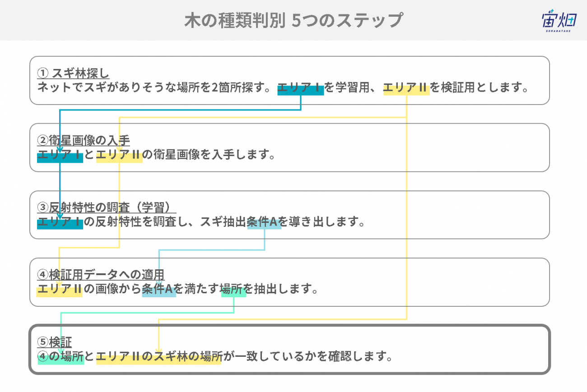Select the heading ① スギ林探し
Viewport: 587px width, 392px height.
[73, 73]
